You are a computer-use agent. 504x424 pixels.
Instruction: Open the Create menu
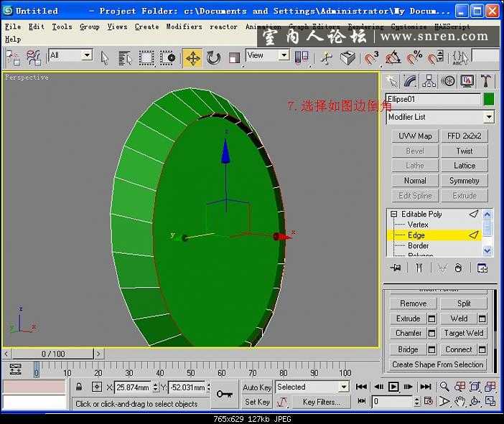point(146,27)
